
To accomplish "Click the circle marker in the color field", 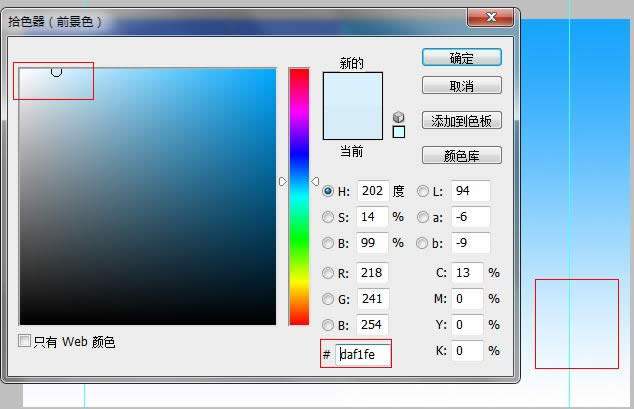I will point(56,71).
